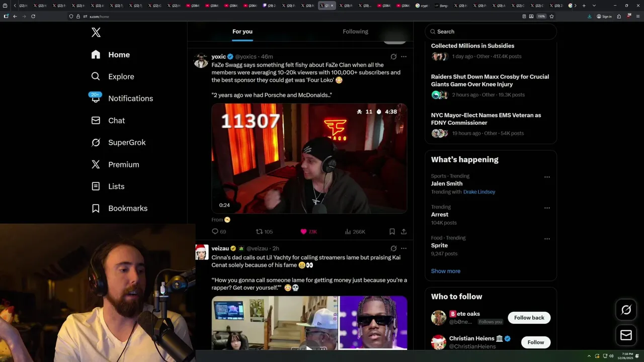The height and width of the screenshot is (362, 644).
Task: Click Follow back for ete oaks
Action: tap(529, 318)
